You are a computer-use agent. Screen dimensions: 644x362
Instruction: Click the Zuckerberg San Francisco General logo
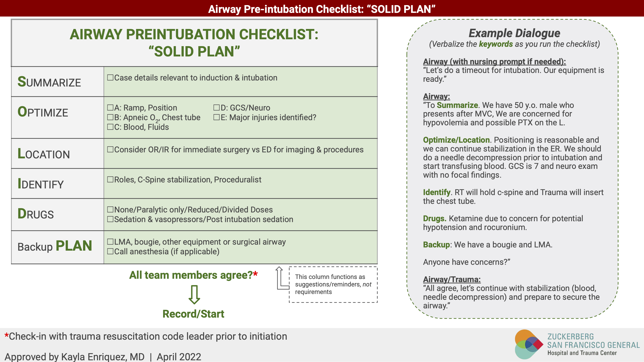tap(529, 344)
